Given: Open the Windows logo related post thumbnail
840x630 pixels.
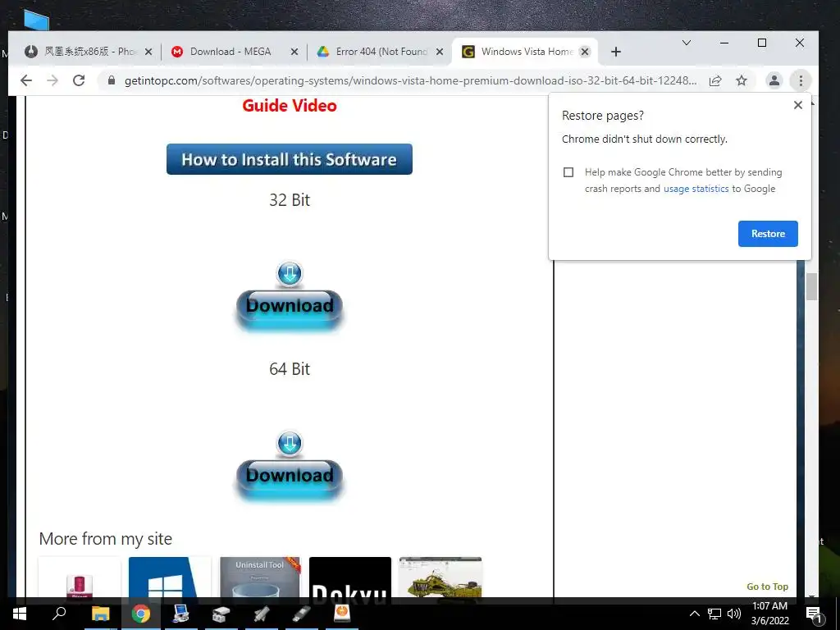Looking at the screenshot, I should point(170,577).
